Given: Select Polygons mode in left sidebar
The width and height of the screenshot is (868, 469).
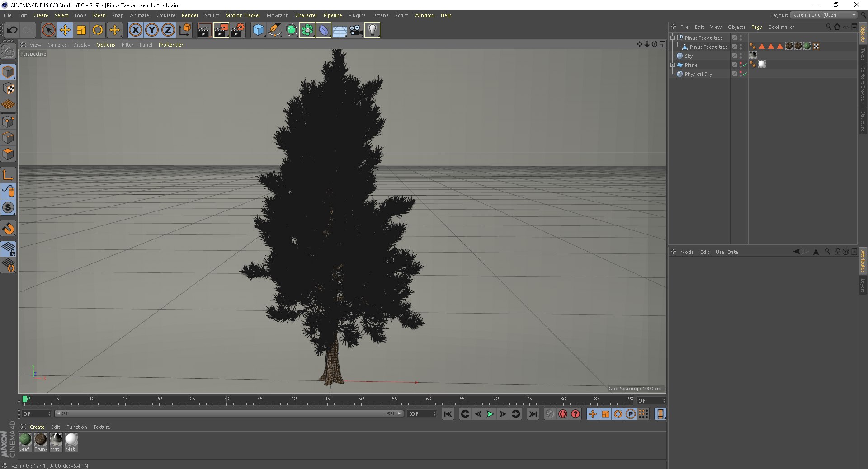Looking at the screenshot, I should point(8,154).
